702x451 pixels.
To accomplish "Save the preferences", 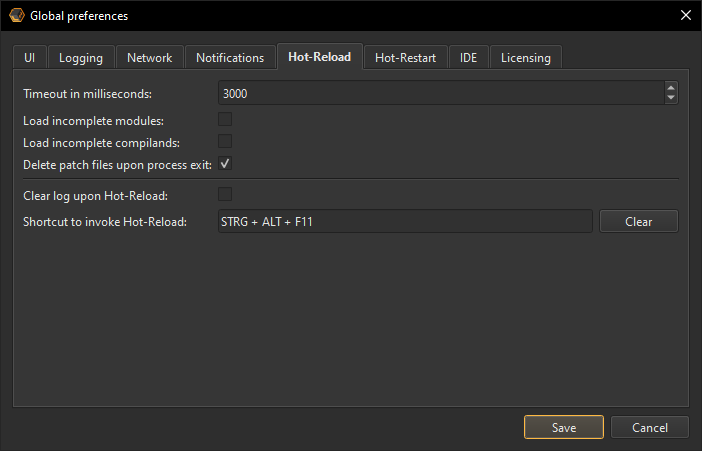I will [564, 427].
